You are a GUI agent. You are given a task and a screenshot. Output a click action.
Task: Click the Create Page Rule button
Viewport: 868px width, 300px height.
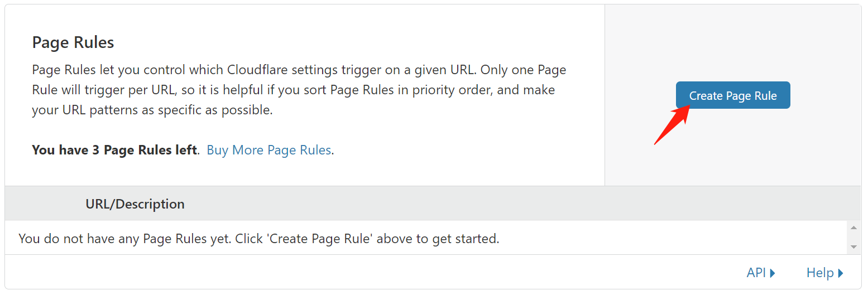pos(733,95)
